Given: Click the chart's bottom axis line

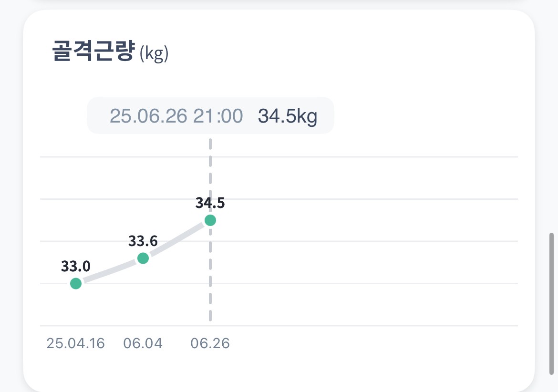Looking at the screenshot, I should (x=362, y=326).
